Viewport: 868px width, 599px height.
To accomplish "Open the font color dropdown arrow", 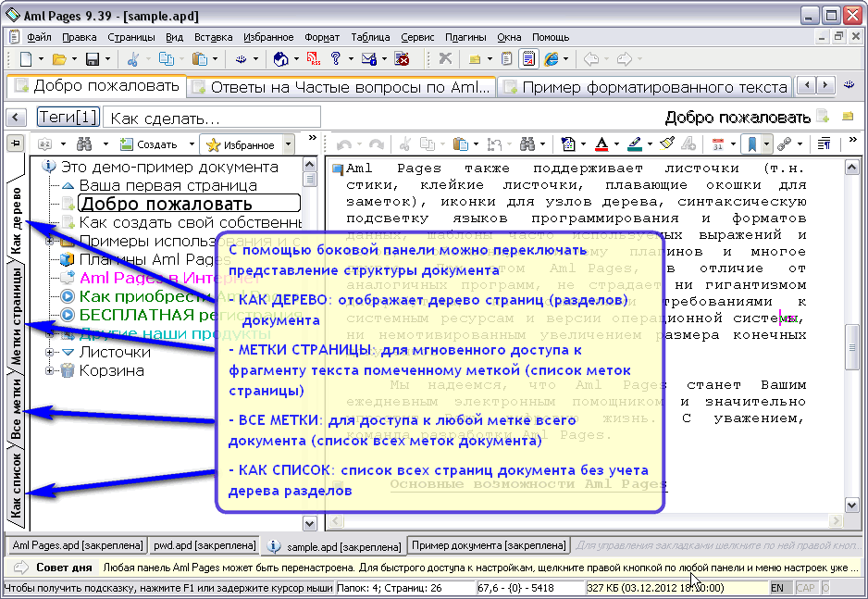I will pyautogui.click(x=616, y=144).
